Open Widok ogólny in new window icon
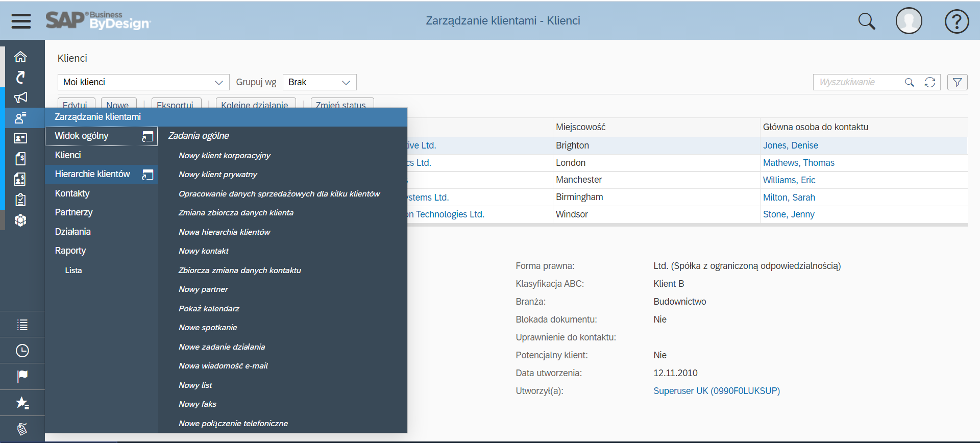This screenshot has width=980, height=443. (x=148, y=136)
